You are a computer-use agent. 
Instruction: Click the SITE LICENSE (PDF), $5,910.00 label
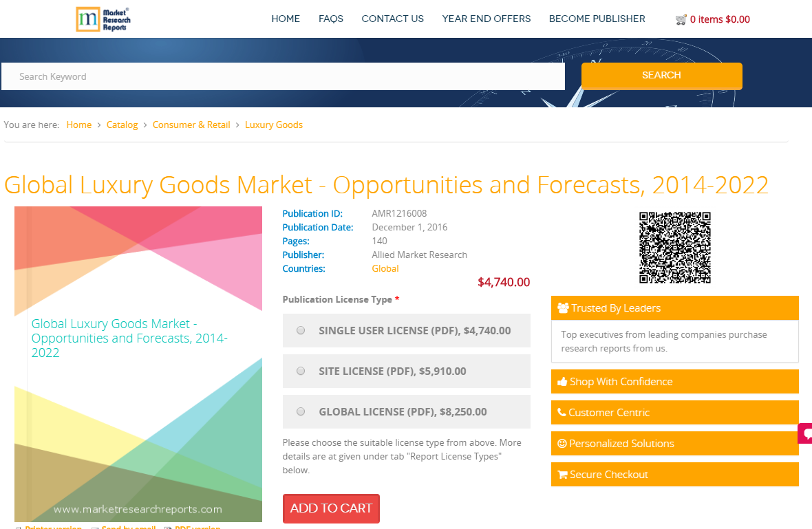[392, 371]
